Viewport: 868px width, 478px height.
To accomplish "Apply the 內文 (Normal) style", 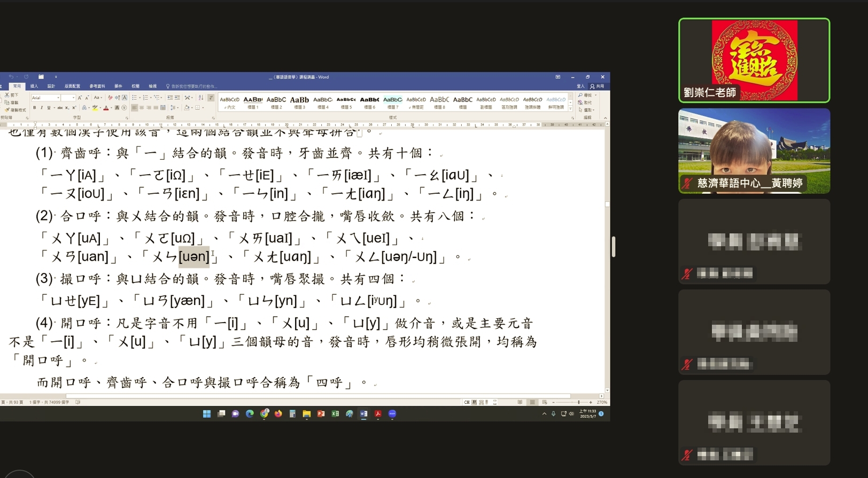I will tap(230, 103).
